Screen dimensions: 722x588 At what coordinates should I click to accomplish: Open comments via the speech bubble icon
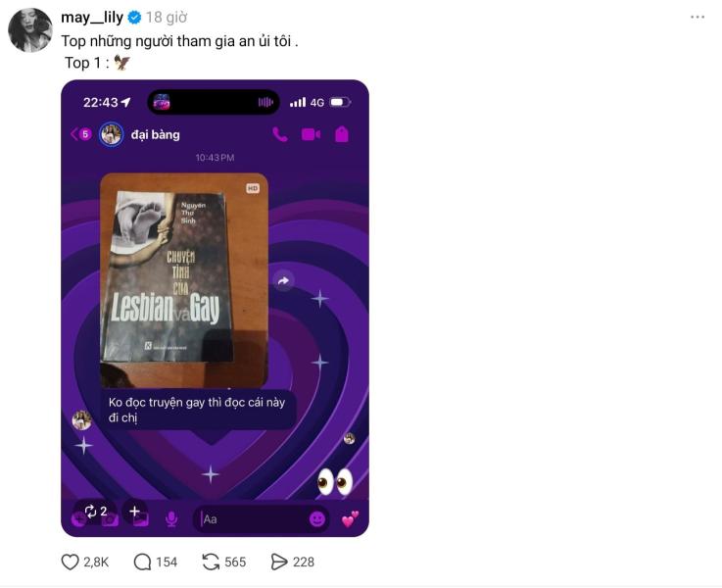pos(142,562)
